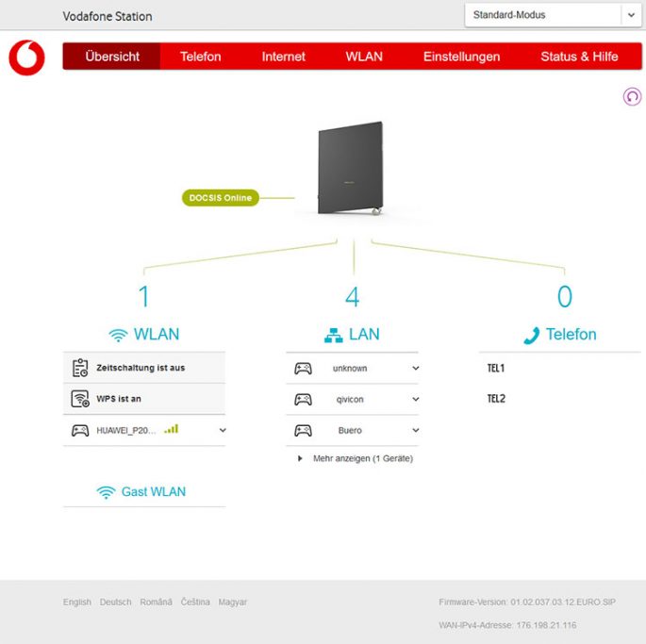Click WPS ist an row
The width and height of the screenshot is (646, 644).
[x=144, y=399]
